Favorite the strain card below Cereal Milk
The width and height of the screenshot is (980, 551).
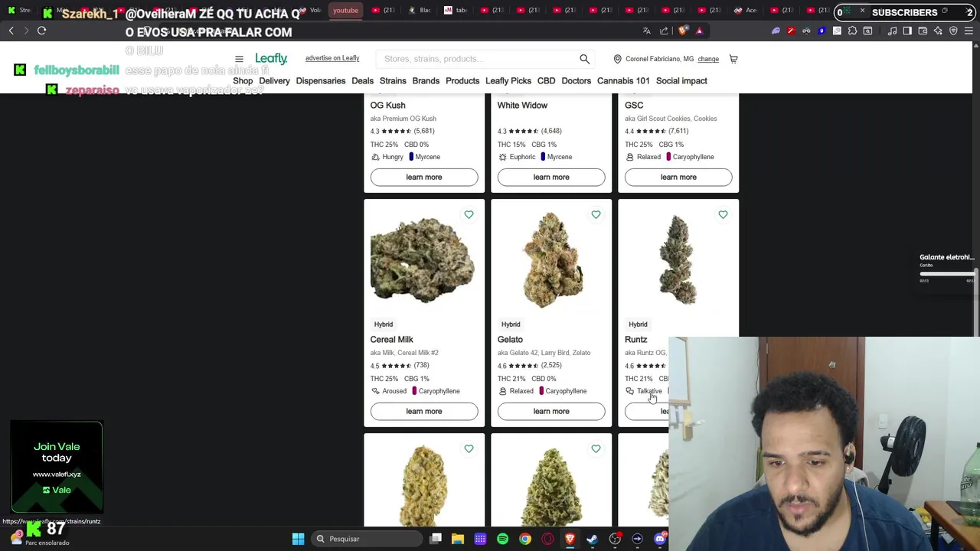coord(469,449)
